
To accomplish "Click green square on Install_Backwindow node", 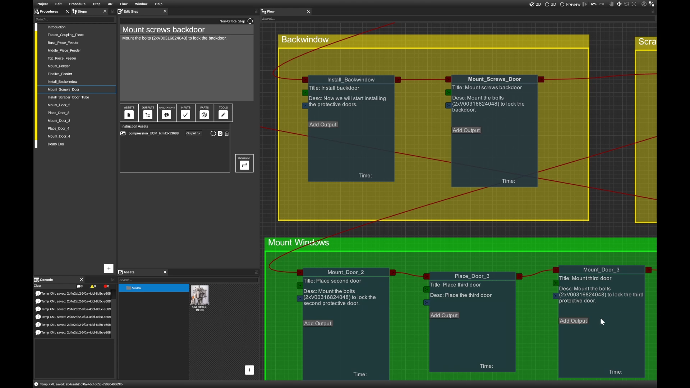I will click(x=305, y=93).
